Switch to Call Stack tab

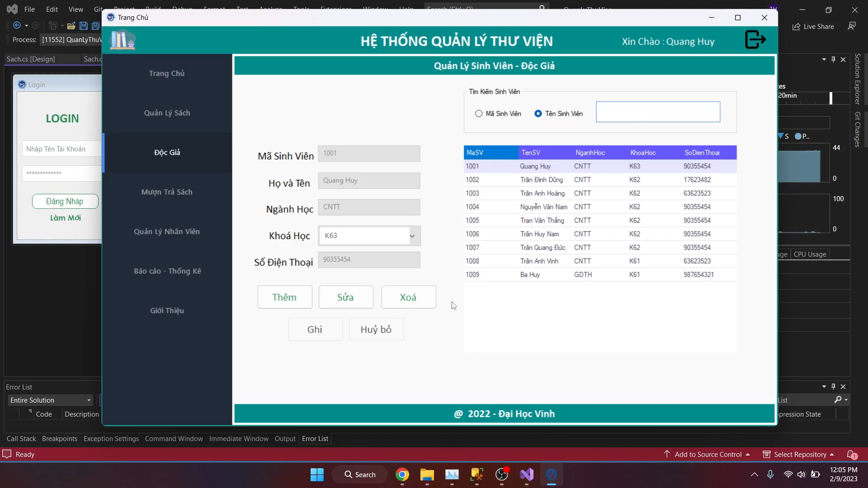[x=21, y=439]
